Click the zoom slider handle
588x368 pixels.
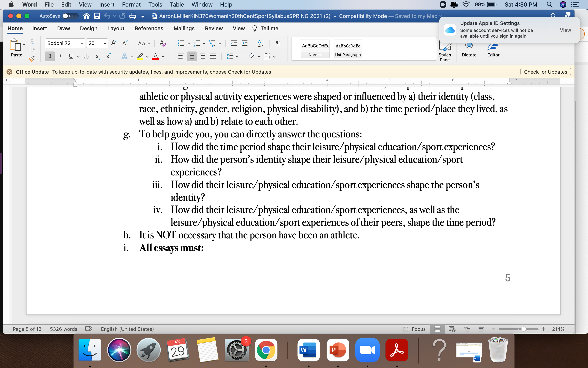click(x=524, y=329)
